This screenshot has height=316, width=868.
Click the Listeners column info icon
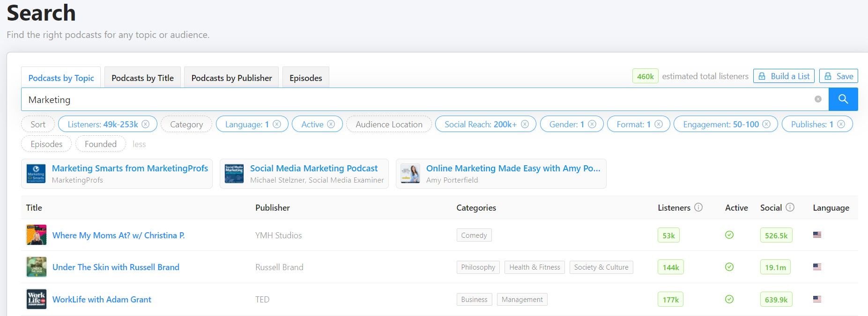point(698,207)
